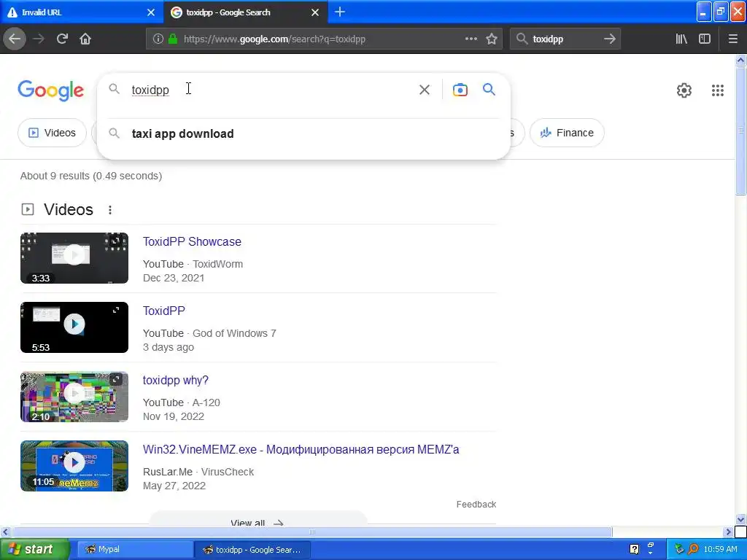Play the 3:33 ToxidPP Showcase thumbnail

pos(74,258)
